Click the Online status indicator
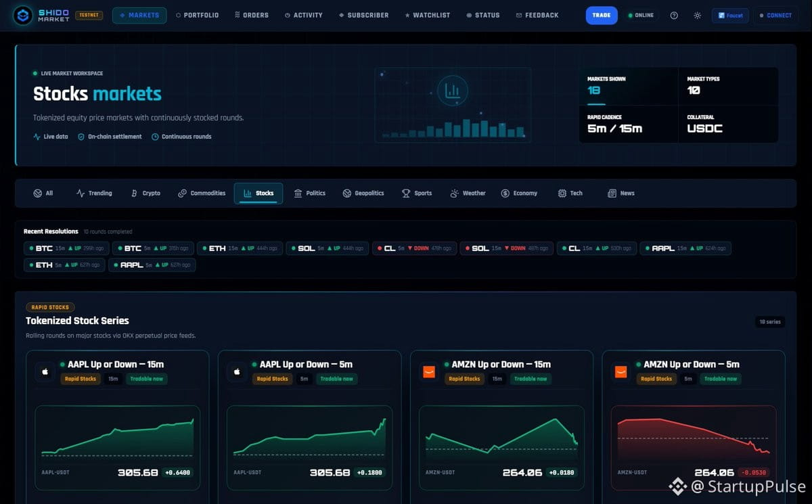 (641, 15)
